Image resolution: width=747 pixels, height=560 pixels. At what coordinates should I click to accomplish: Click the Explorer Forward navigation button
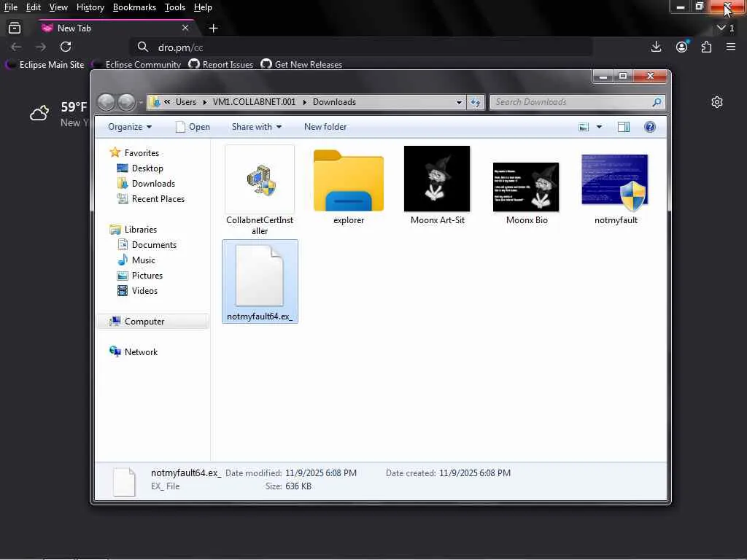(x=126, y=102)
